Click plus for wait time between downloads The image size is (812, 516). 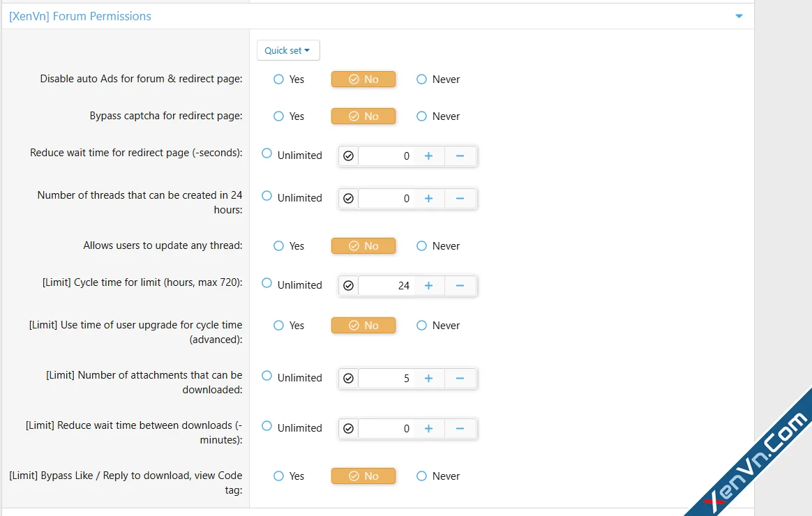[428, 429]
